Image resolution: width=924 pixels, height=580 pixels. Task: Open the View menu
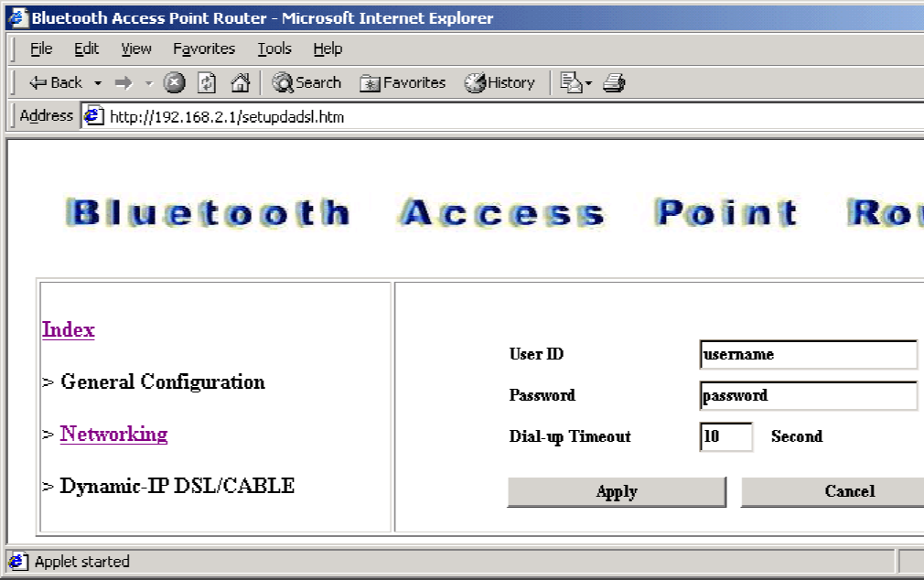click(136, 48)
